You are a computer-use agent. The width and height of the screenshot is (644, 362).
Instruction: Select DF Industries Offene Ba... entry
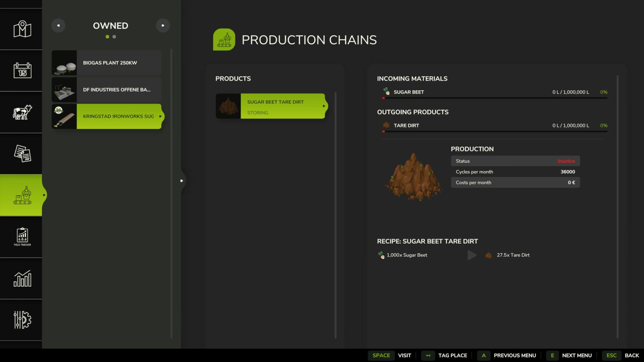(106, 89)
